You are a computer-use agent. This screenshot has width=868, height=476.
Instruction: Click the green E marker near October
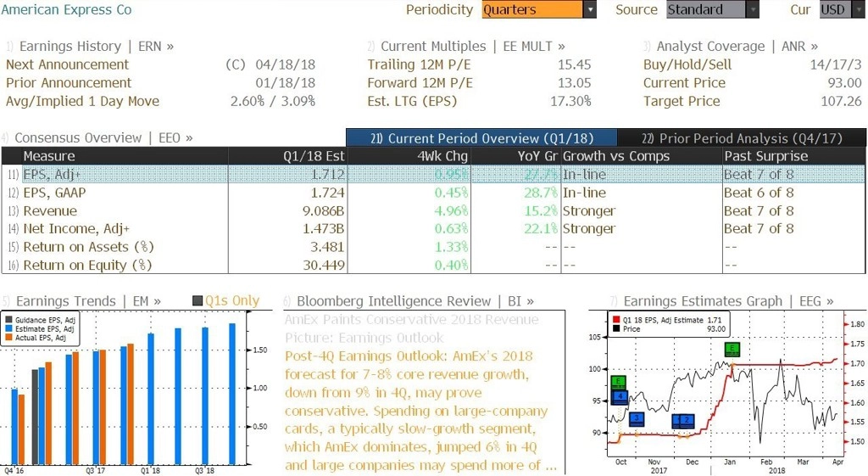[619, 382]
